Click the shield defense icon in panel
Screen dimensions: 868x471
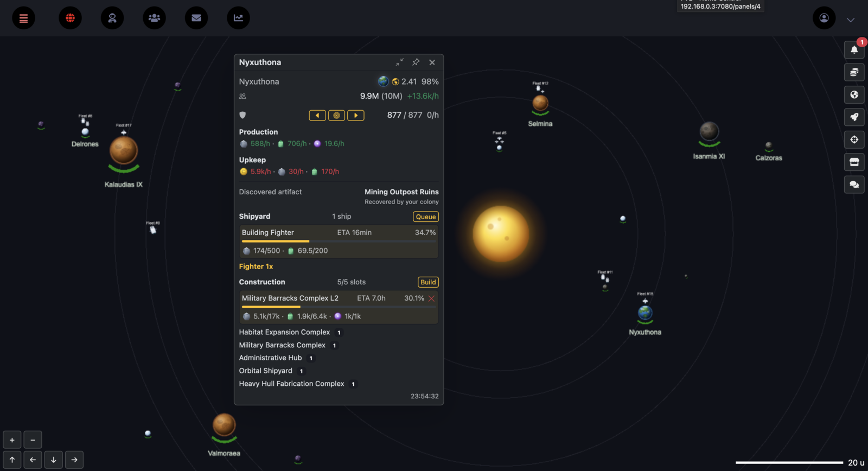point(242,115)
